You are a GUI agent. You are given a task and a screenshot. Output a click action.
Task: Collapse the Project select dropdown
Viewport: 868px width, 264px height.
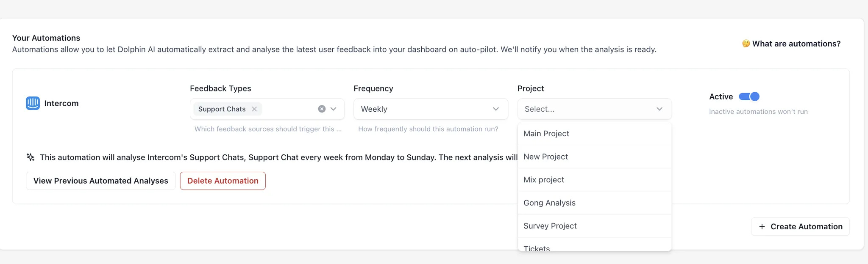pos(659,109)
